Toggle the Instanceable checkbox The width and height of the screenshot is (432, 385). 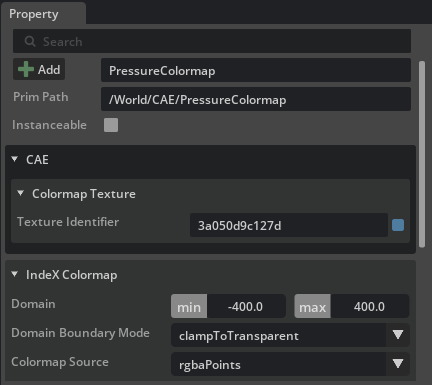(x=111, y=125)
